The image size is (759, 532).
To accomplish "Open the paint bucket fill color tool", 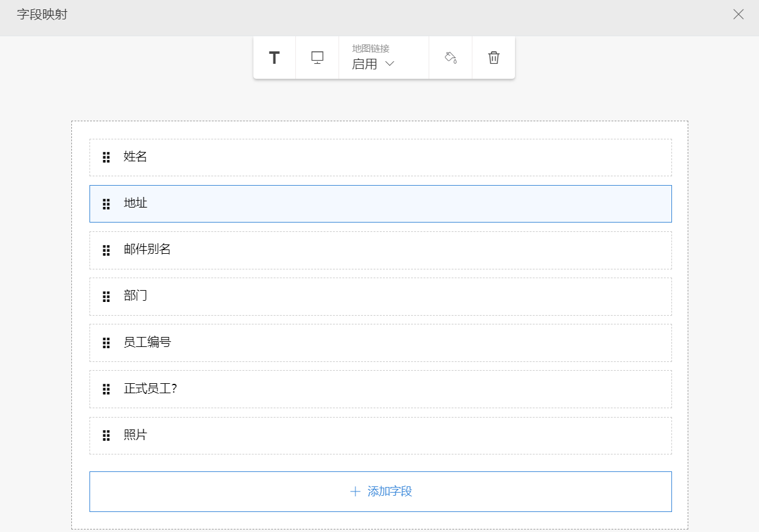I will pyautogui.click(x=451, y=58).
